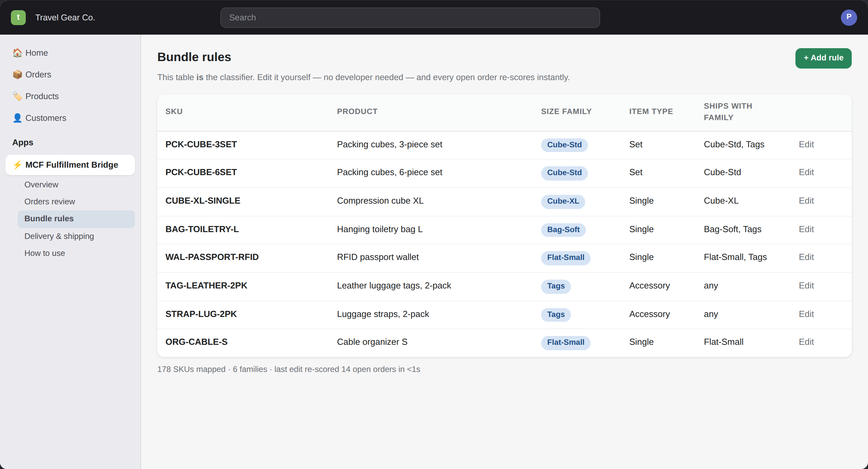Open the Products page

pyautogui.click(x=70, y=96)
